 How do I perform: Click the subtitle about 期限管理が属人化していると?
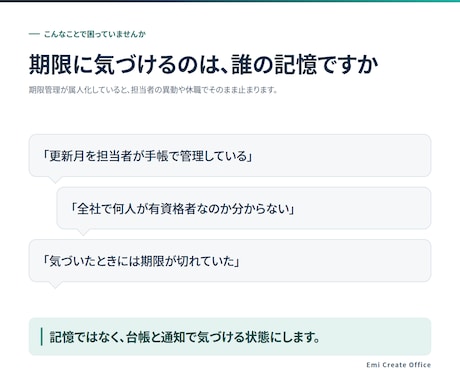tap(153, 90)
